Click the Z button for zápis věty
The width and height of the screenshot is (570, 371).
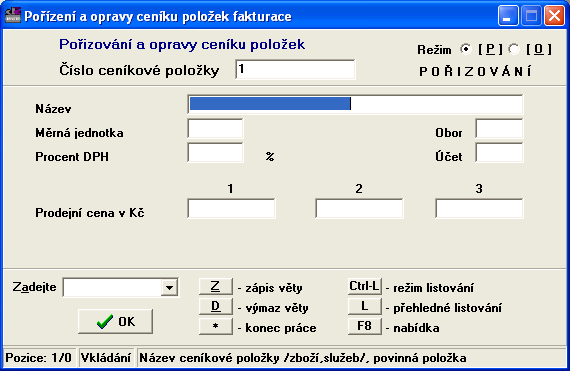(216, 286)
